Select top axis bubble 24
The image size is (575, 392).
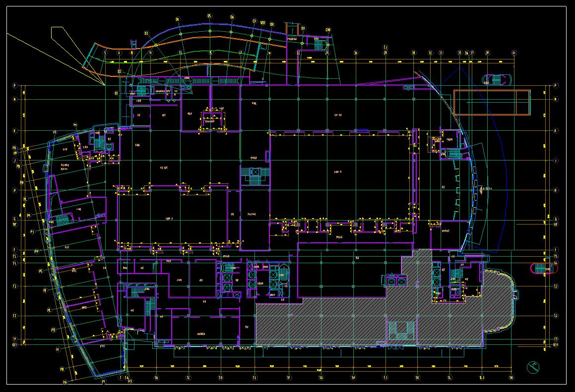click(x=327, y=53)
